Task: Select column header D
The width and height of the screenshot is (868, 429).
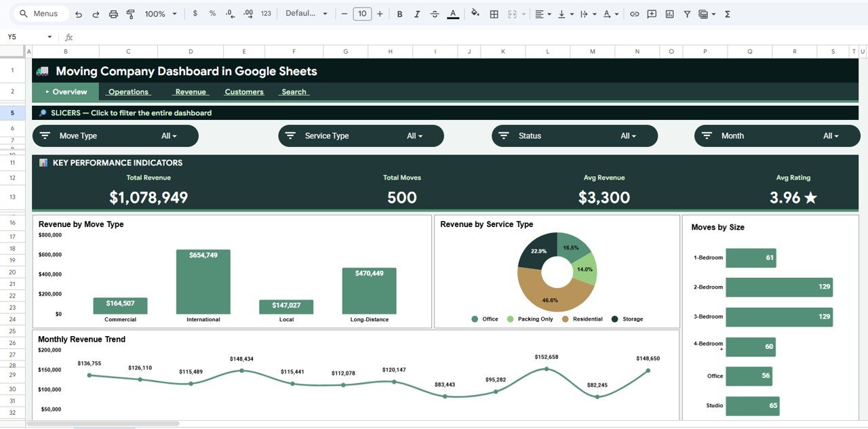Action: (x=191, y=52)
